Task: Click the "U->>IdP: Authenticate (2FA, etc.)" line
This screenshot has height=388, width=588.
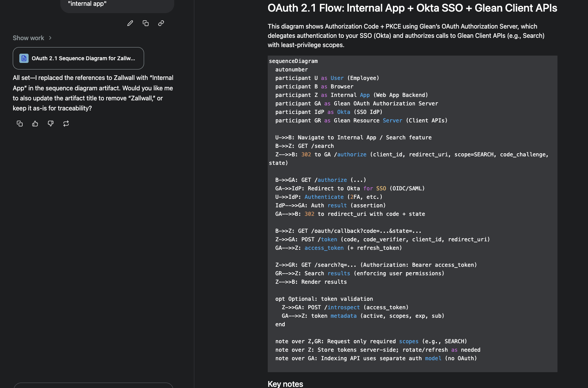Action: 329,197
